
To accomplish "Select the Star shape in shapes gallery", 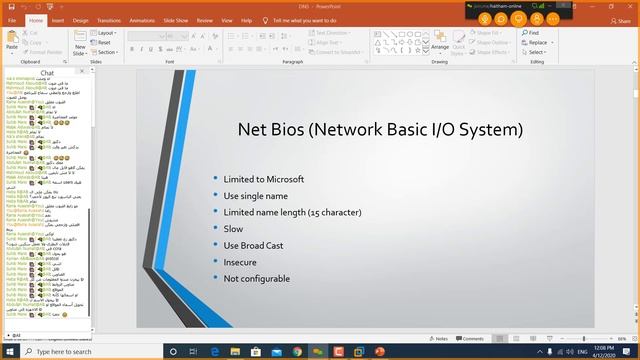I will click(418, 51).
